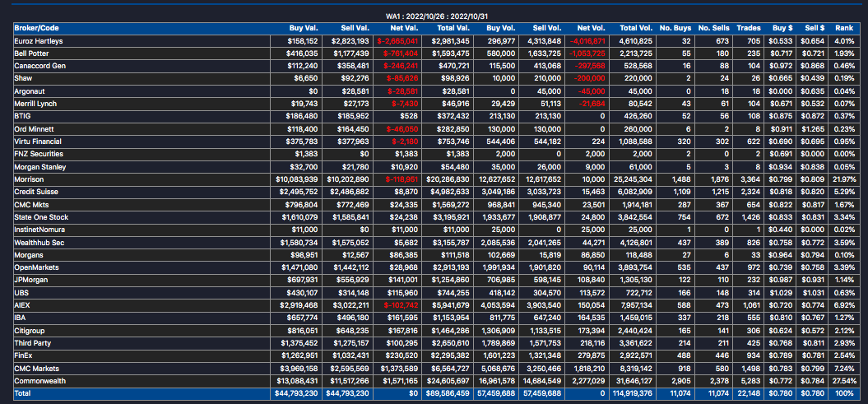
Task: Click total trades value 22,148
Action: pyautogui.click(x=750, y=393)
